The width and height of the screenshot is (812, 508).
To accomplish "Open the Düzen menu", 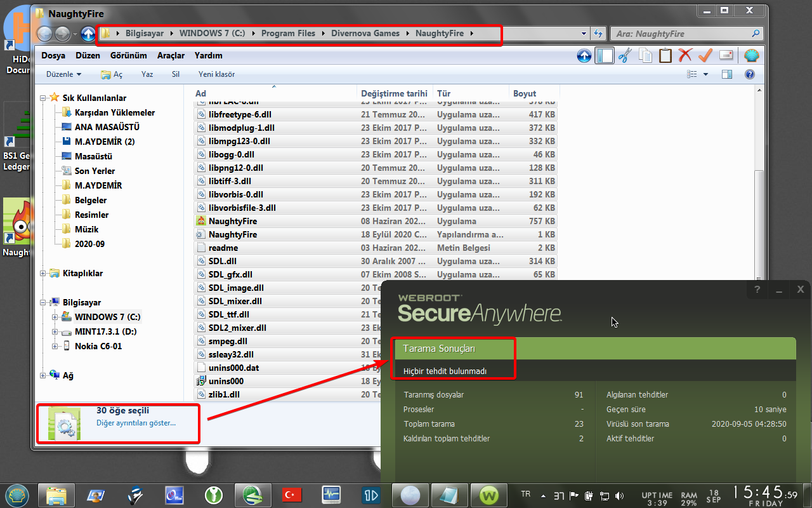I will coord(88,56).
